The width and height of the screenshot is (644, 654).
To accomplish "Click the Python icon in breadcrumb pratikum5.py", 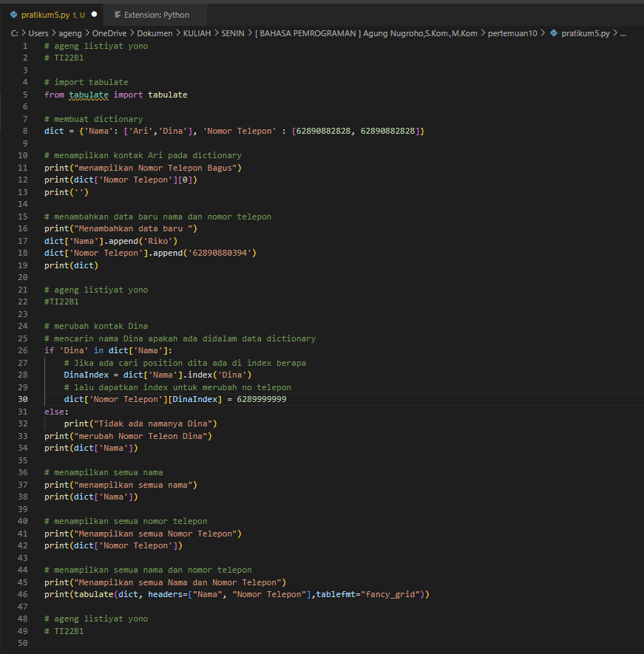I will (x=554, y=33).
